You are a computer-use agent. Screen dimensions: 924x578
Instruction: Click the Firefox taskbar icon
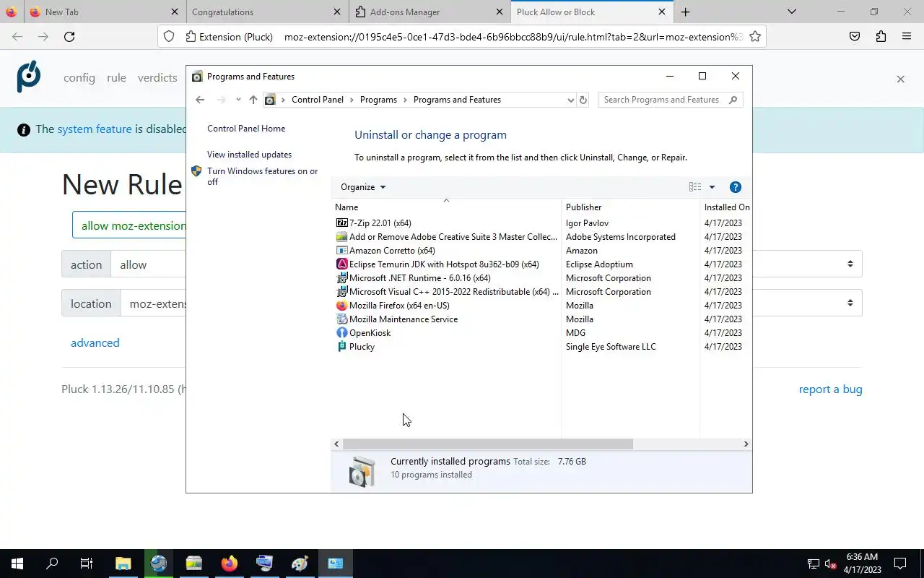pyautogui.click(x=230, y=564)
